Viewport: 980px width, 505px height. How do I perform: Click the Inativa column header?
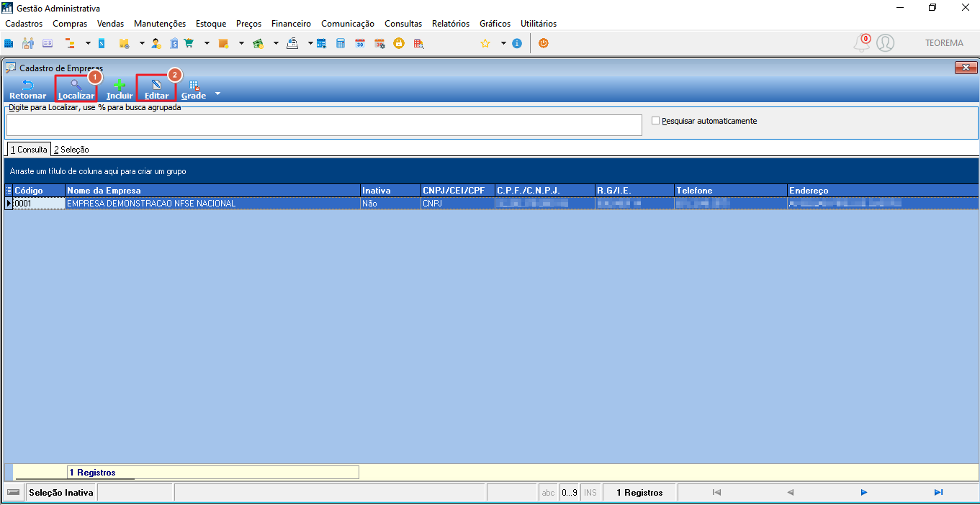click(x=390, y=191)
